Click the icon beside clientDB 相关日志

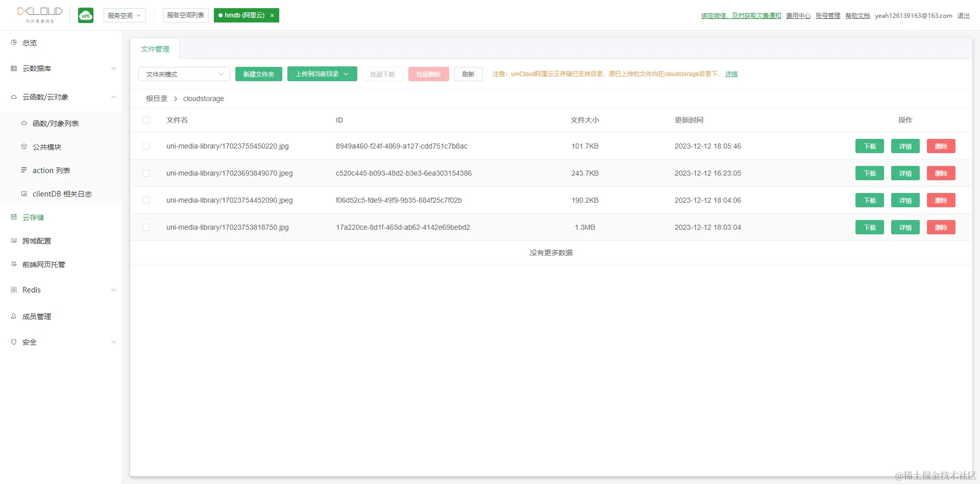tap(24, 193)
